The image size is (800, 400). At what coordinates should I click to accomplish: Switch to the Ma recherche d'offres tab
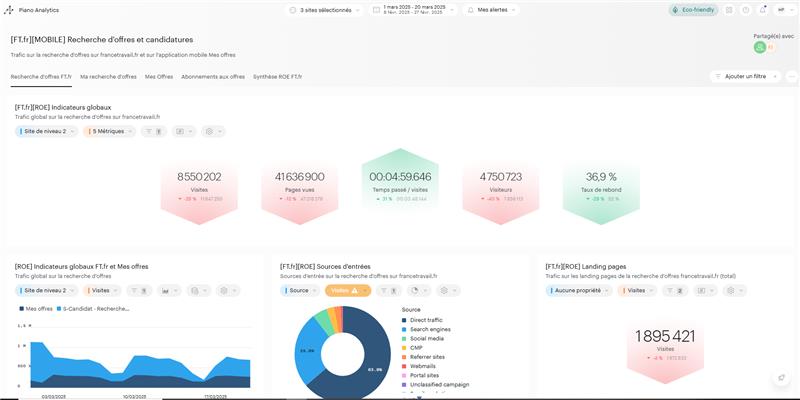pos(108,76)
